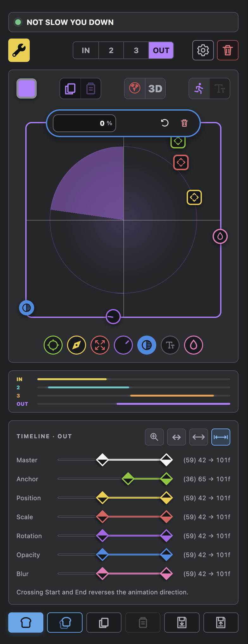This screenshot has width=248, height=644.
Task: Toggle the blue opacity half-circle icon
Action: coord(147,345)
